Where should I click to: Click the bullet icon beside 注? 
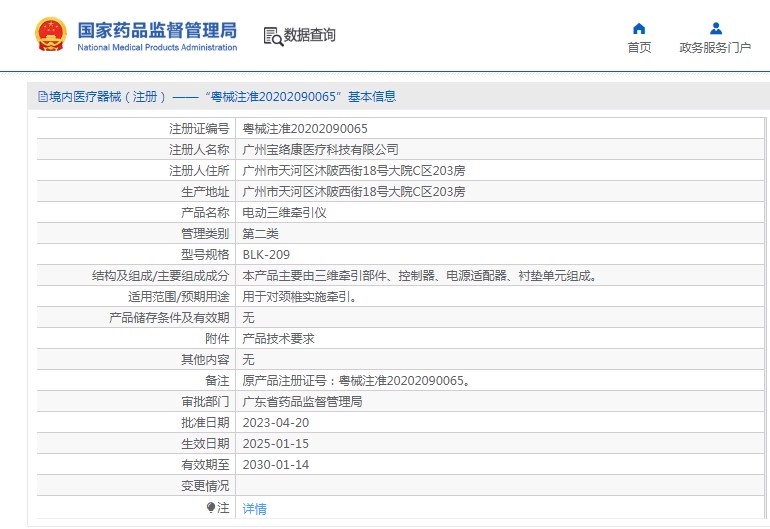tap(211, 508)
